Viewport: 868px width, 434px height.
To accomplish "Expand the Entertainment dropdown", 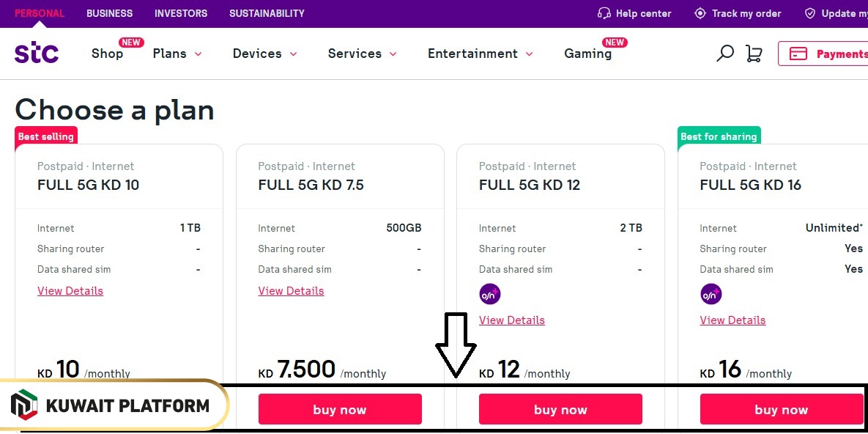I will click(x=479, y=54).
